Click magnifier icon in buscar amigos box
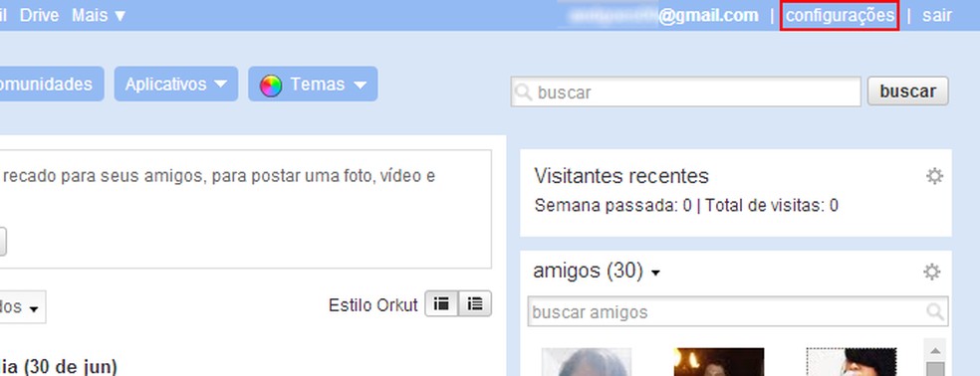 935,311
